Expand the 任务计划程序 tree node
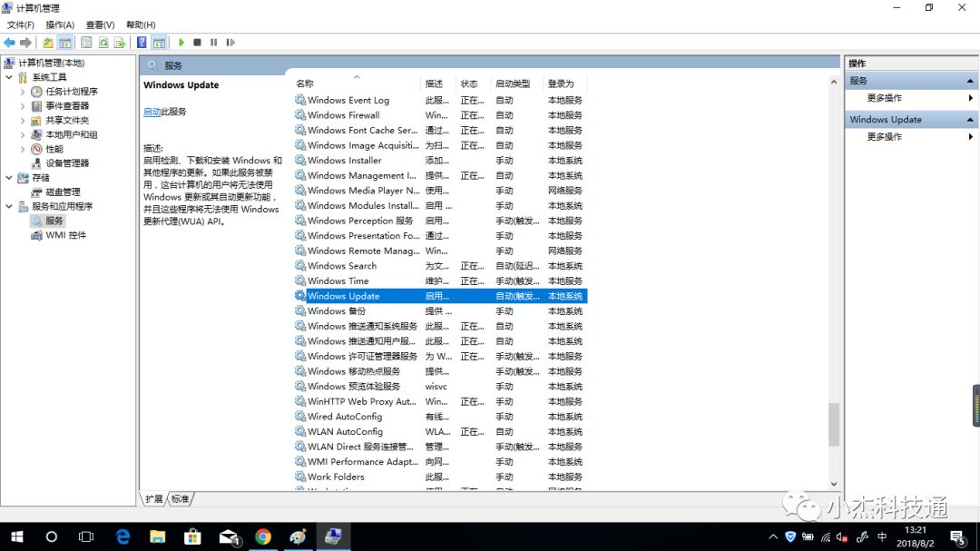This screenshot has width=980, height=551. [23, 92]
